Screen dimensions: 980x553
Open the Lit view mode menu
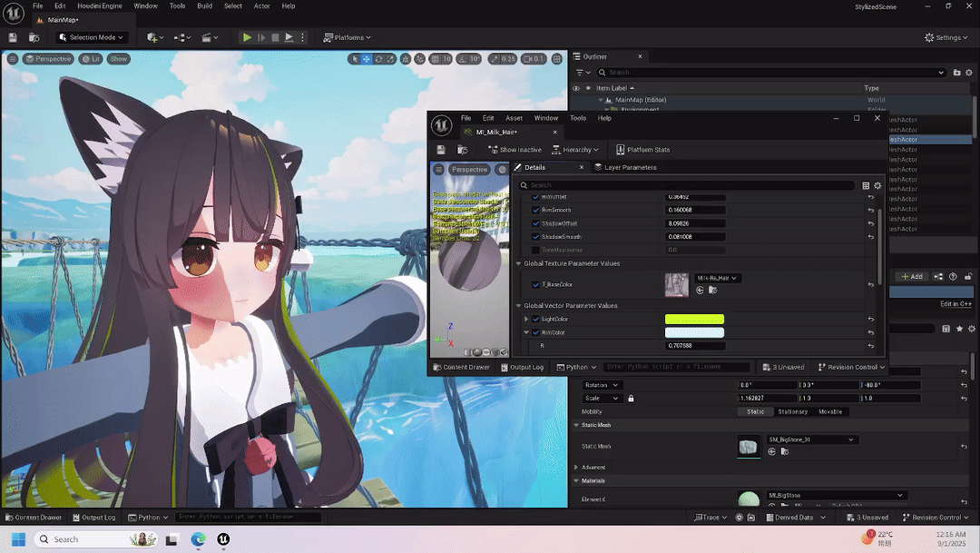tap(92, 59)
